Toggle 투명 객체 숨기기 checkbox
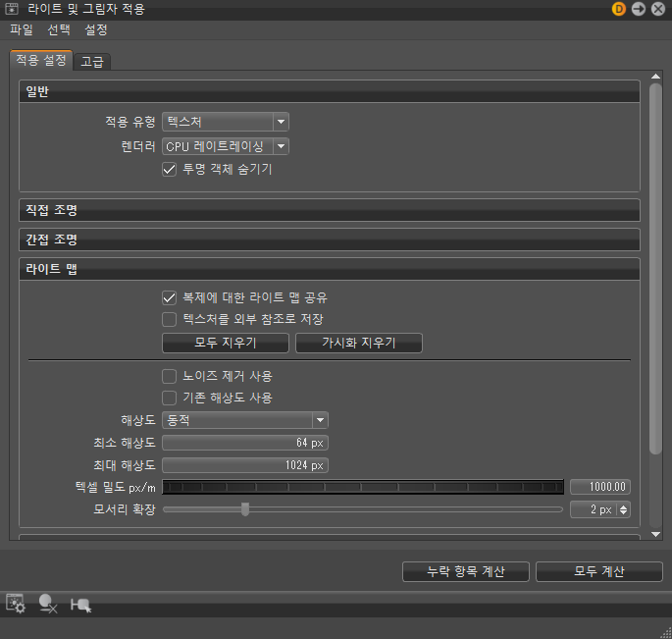 [x=170, y=170]
